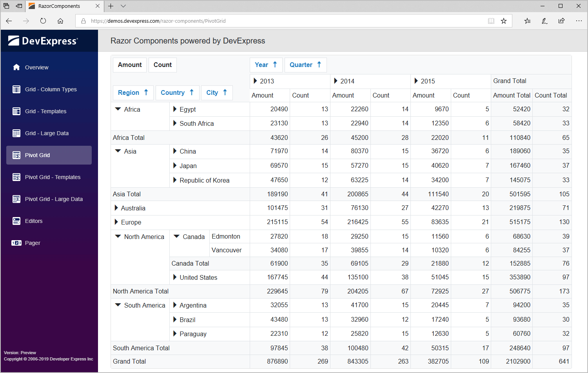Refresh the page with the reload icon
The image size is (588, 373).
pos(43,21)
